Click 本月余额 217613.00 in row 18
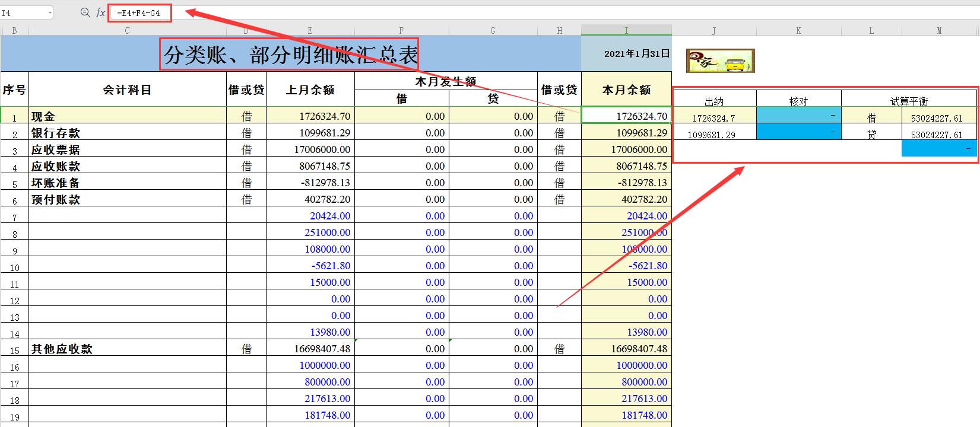Image resolution: width=980 pixels, height=427 pixels. pos(626,399)
